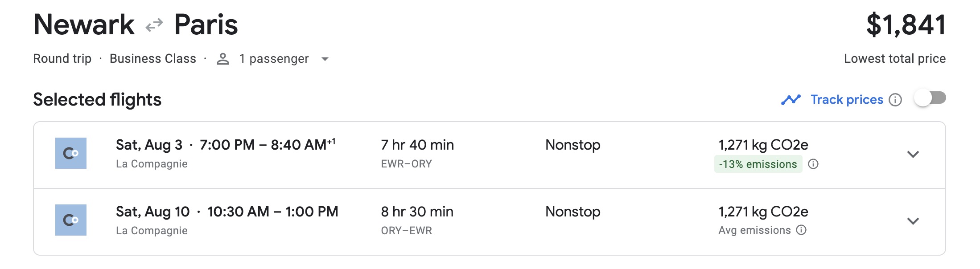Click the Track prices link text
The image size is (980, 269).
[846, 100]
